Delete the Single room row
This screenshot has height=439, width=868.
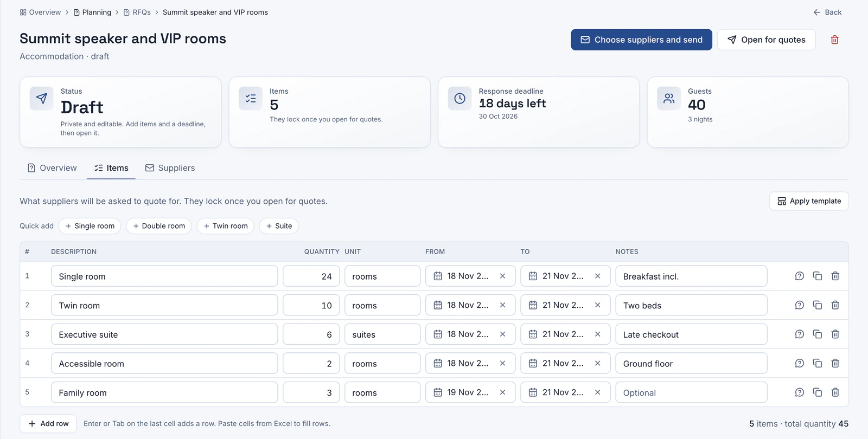(x=835, y=276)
